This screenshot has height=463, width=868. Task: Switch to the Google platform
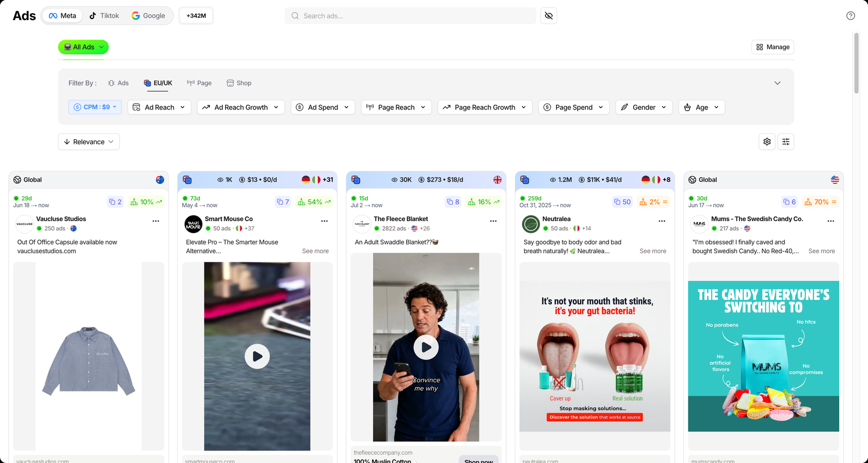point(149,16)
